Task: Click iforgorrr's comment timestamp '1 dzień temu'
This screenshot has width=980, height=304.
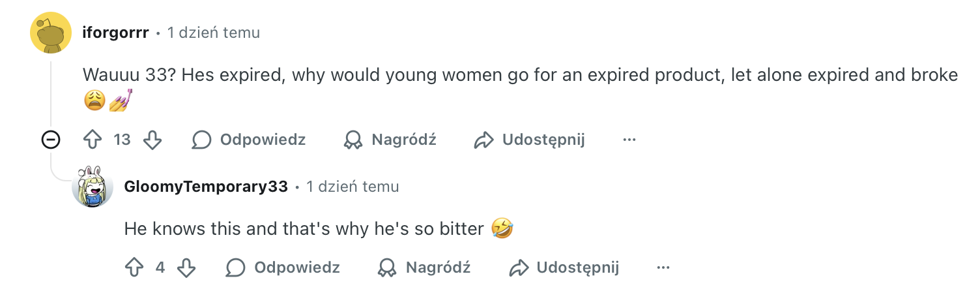Action: click(214, 33)
